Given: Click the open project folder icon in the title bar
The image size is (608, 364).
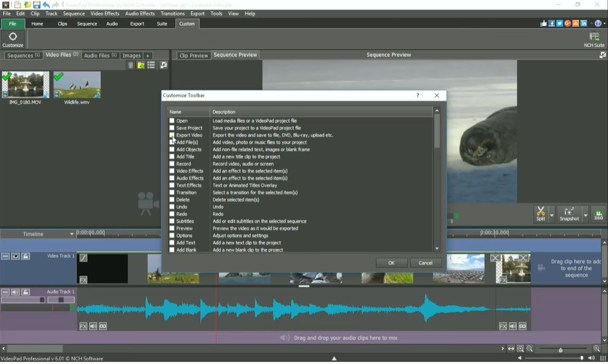Looking at the screenshot, I should click(x=27, y=5).
